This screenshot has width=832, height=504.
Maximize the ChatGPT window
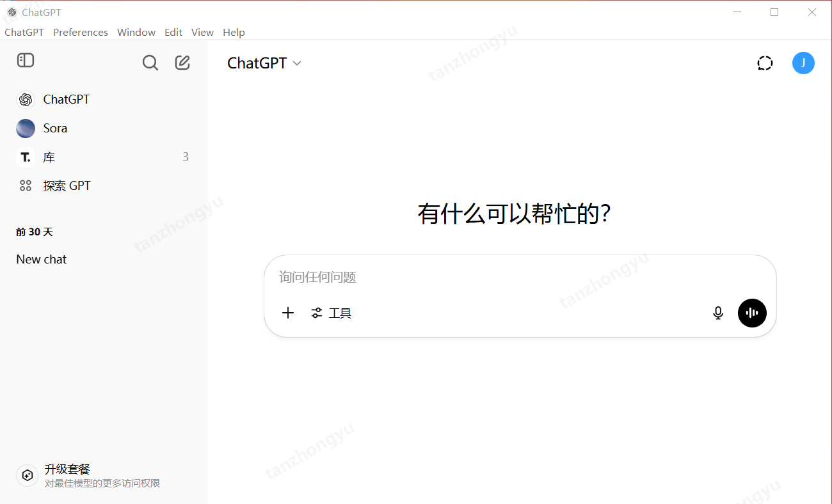(774, 12)
